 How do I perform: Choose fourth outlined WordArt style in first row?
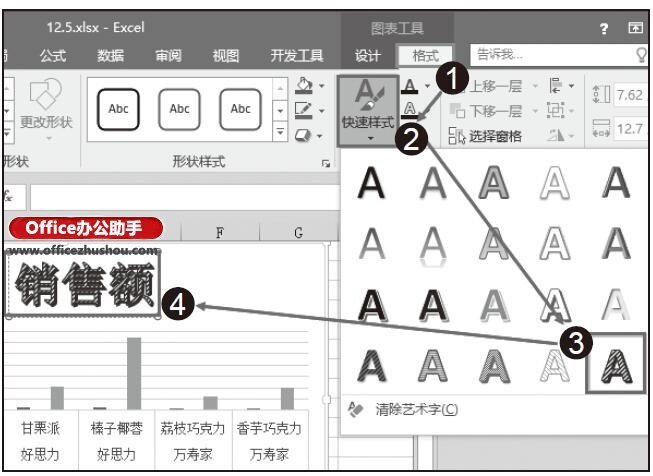[555, 182]
